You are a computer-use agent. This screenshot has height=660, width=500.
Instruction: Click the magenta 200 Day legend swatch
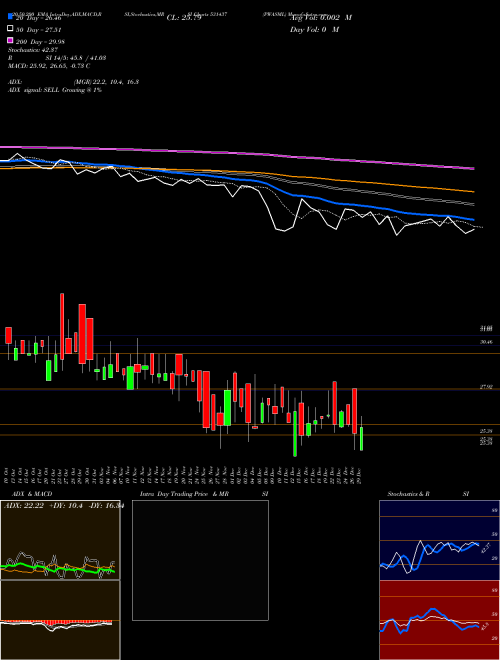tap(11, 41)
